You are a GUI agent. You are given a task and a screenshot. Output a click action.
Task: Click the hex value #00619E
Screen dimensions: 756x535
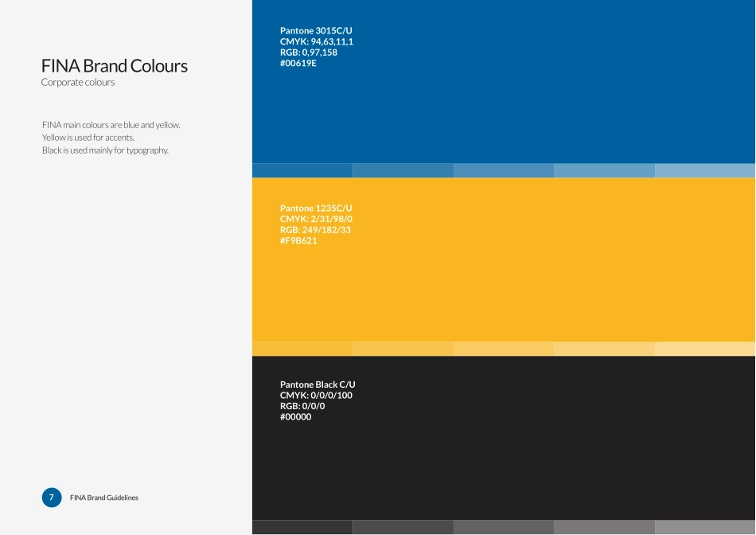(x=298, y=63)
